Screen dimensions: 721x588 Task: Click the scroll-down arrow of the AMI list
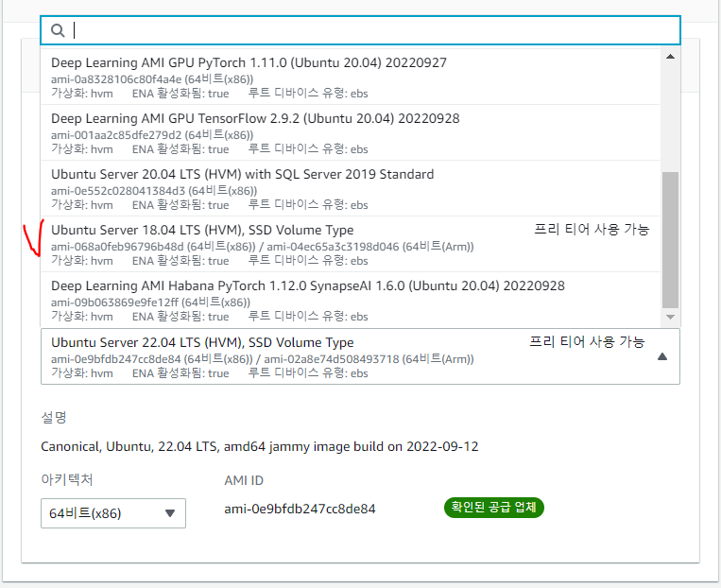click(670, 317)
